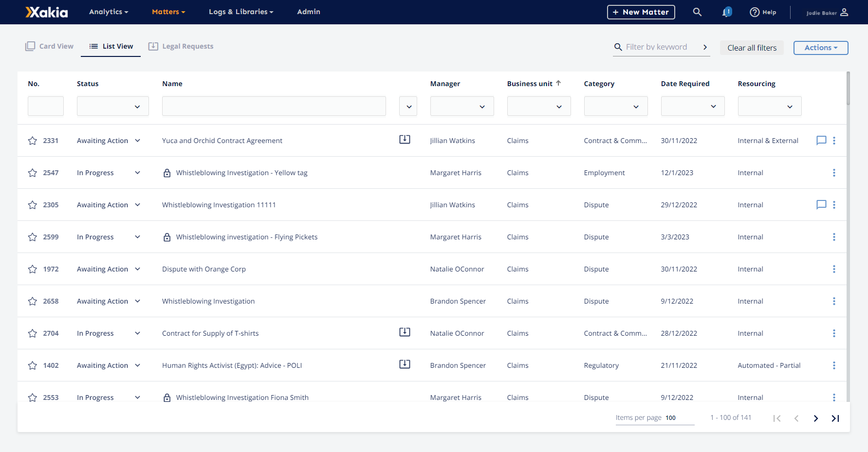
Task: Open the Actions dropdown
Action: tap(820, 48)
